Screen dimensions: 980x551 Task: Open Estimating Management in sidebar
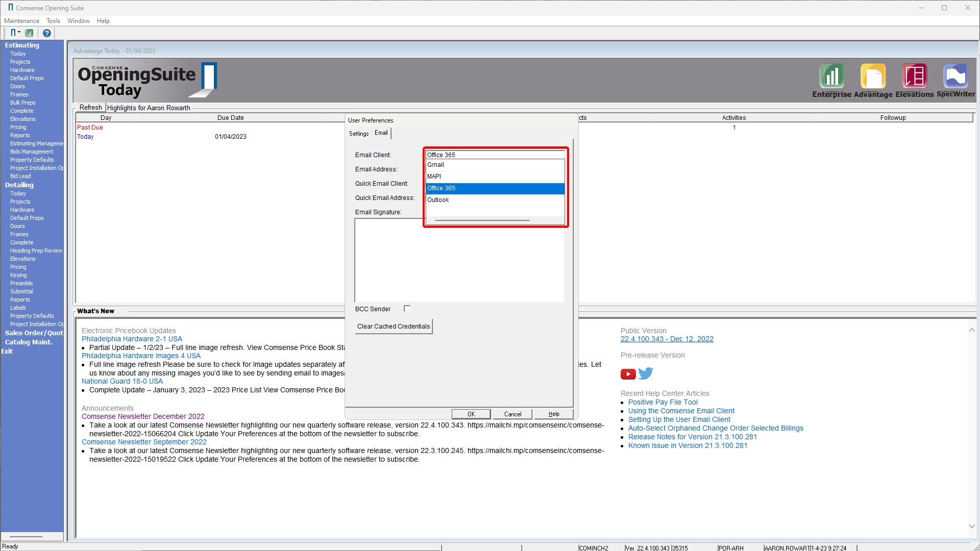coord(37,143)
